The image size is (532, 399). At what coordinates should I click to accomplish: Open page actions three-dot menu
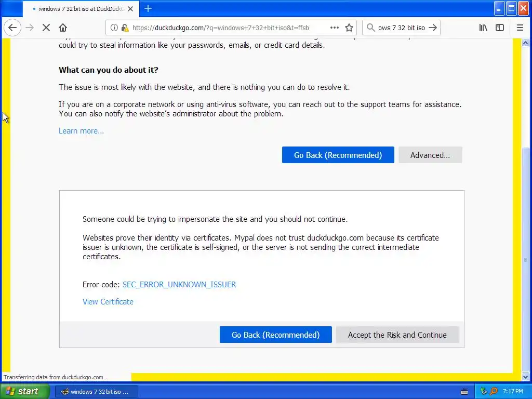335,28
